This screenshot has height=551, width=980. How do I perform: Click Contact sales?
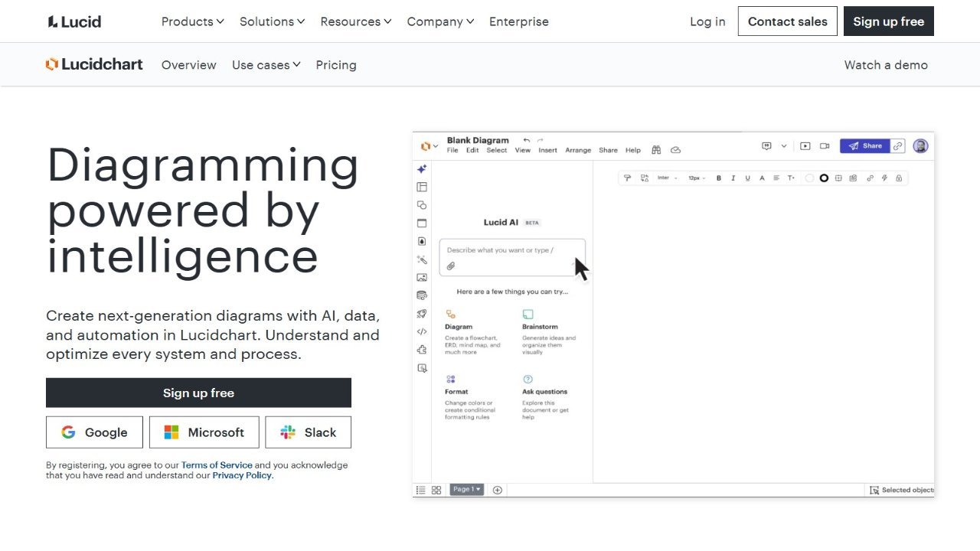click(x=788, y=21)
